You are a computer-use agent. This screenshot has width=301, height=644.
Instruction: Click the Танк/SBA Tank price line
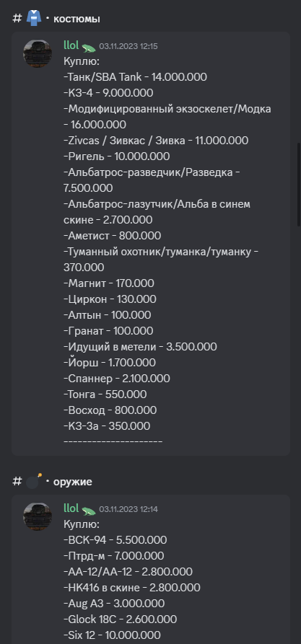pyautogui.click(x=135, y=76)
